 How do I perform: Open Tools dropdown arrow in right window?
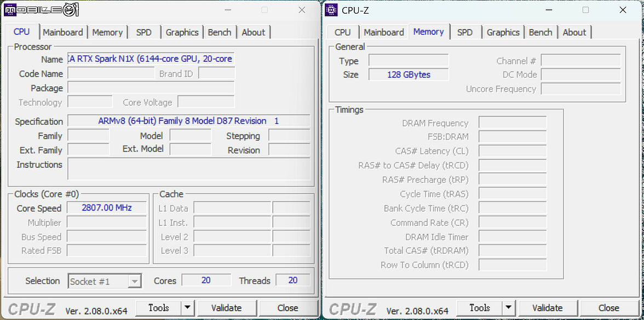pyautogui.click(x=508, y=307)
